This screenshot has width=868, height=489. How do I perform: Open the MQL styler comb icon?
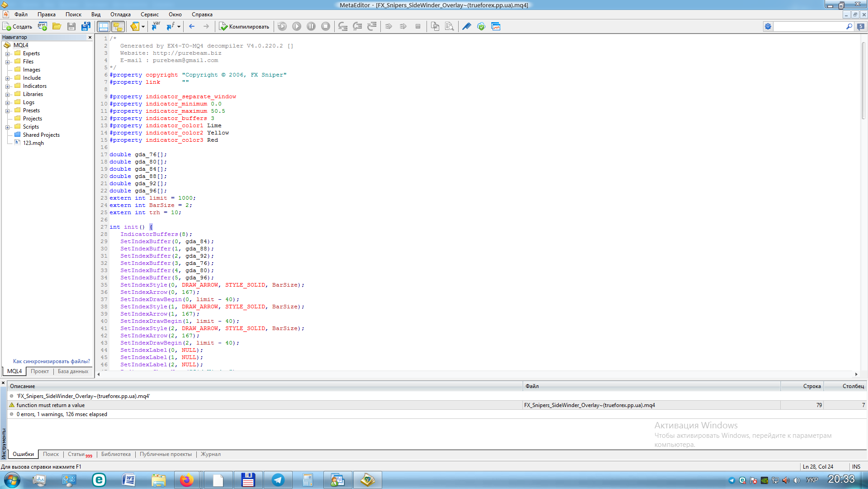pos(466,27)
